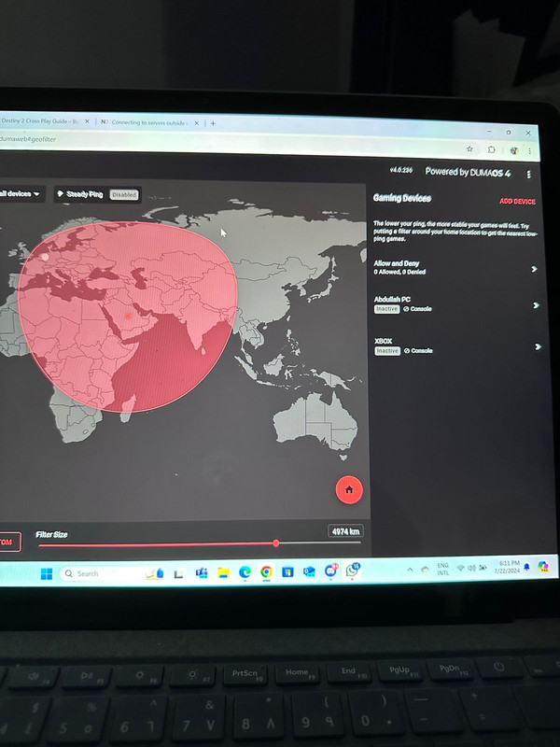Open Google Chrome from the taskbar
Screen dimensions: 560x747
266,571
